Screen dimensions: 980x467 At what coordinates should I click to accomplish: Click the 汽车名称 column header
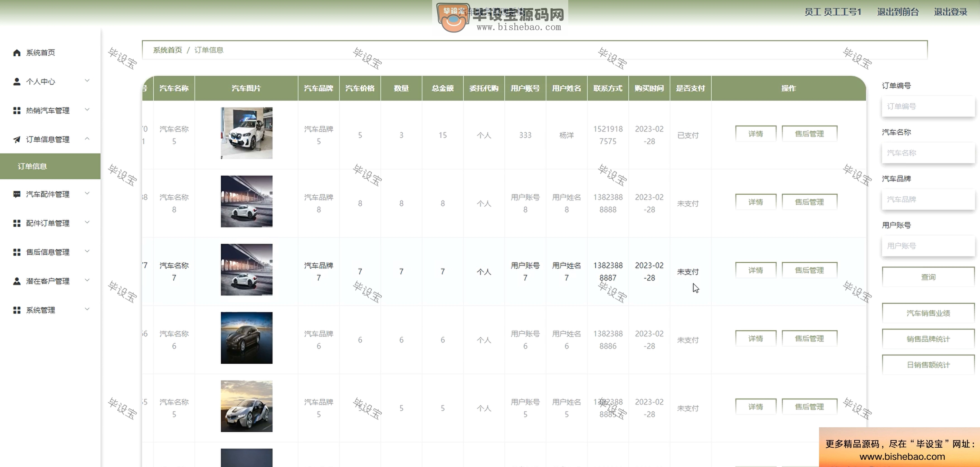(174, 88)
